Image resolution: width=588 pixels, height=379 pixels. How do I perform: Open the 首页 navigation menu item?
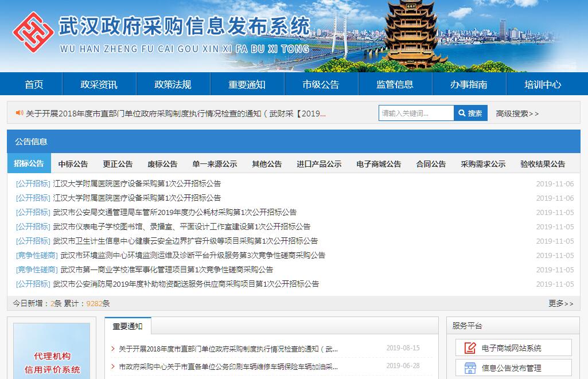tap(34, 84)
